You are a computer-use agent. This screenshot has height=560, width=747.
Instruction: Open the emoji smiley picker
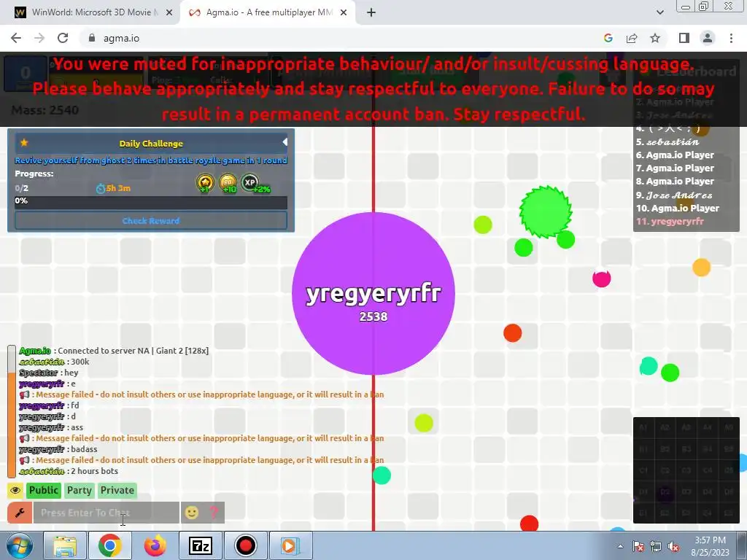(192, 513)
